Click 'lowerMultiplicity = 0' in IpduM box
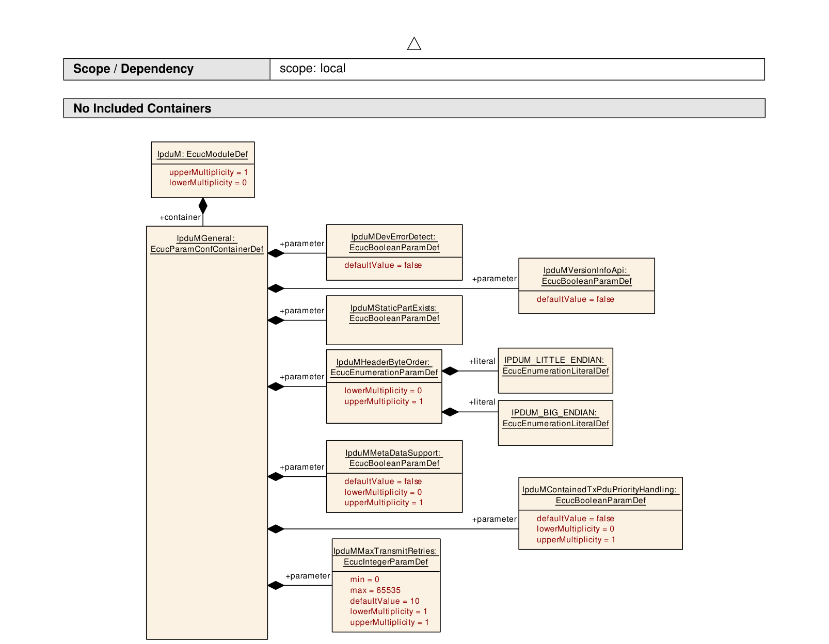The width and height of the screenshot is (829, 644). click(x=208, y=183)
